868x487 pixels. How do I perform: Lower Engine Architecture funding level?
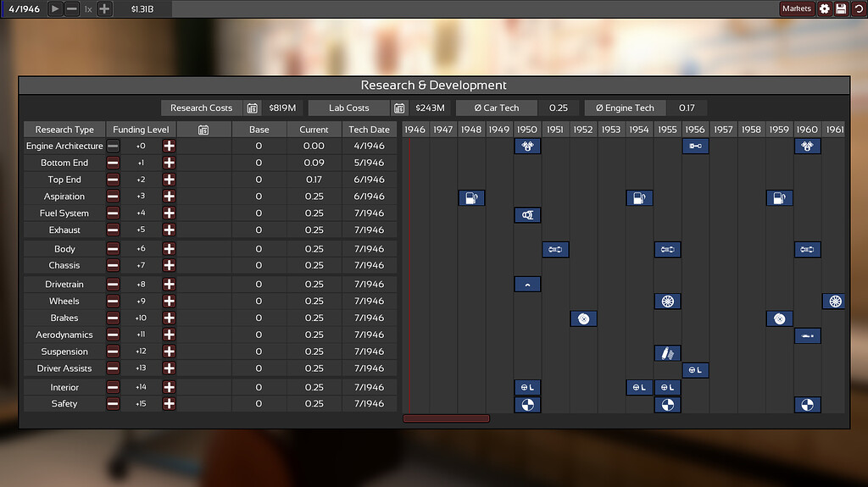113,146
